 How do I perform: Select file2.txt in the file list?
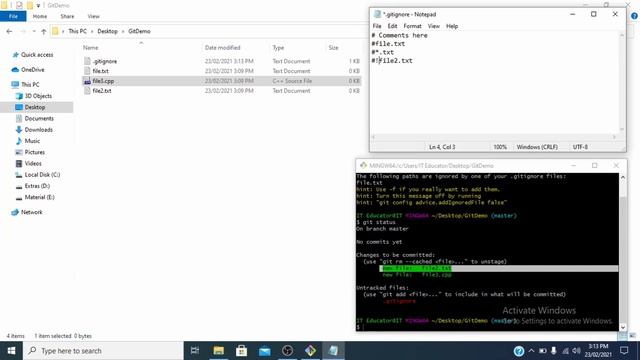[x=102, y=91]
